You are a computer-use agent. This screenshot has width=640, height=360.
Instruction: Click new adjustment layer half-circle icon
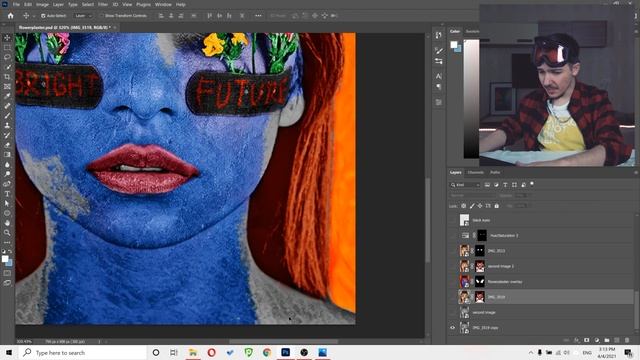click(597, 340)
